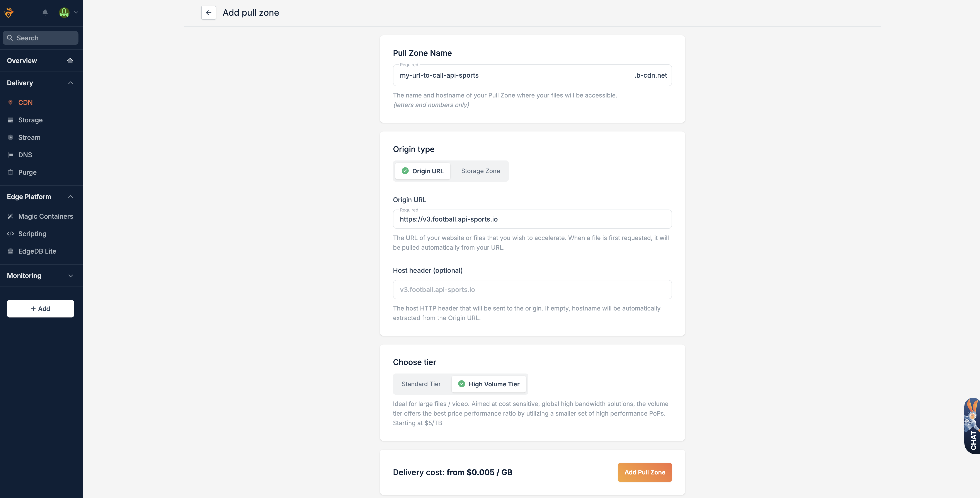
Task: Click the Scripting code icon
Action: pos(10,234)
